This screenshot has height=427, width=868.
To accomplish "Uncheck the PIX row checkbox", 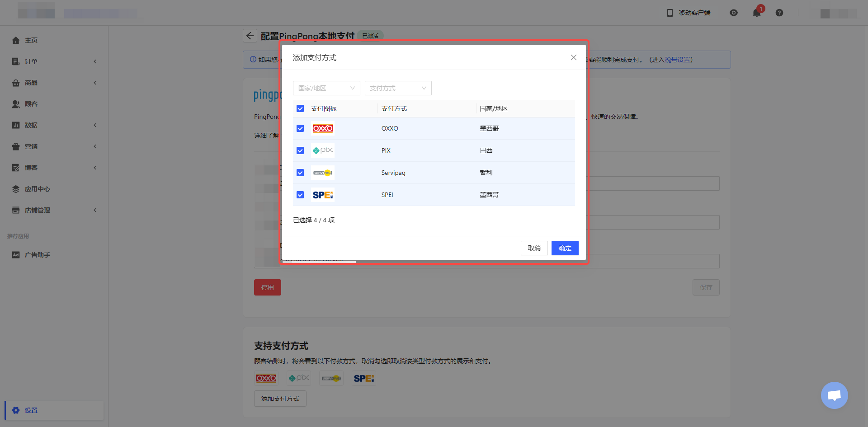I will (x=300, y=150).
